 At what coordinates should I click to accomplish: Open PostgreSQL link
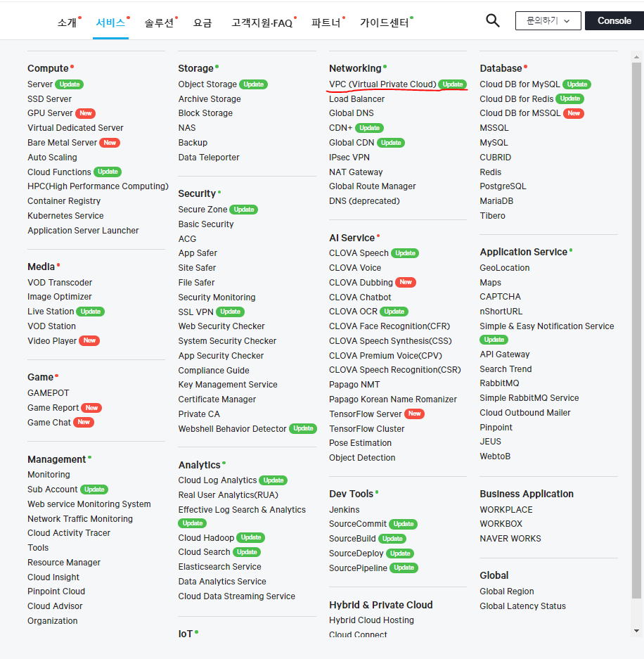(x=503, y=186)
